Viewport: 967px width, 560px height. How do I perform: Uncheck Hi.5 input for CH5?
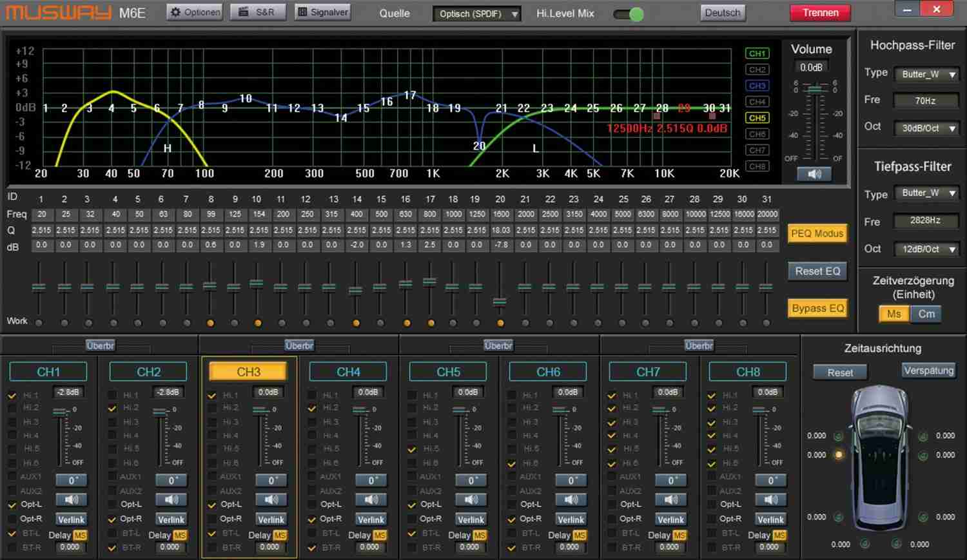click(x=412, y=449)
